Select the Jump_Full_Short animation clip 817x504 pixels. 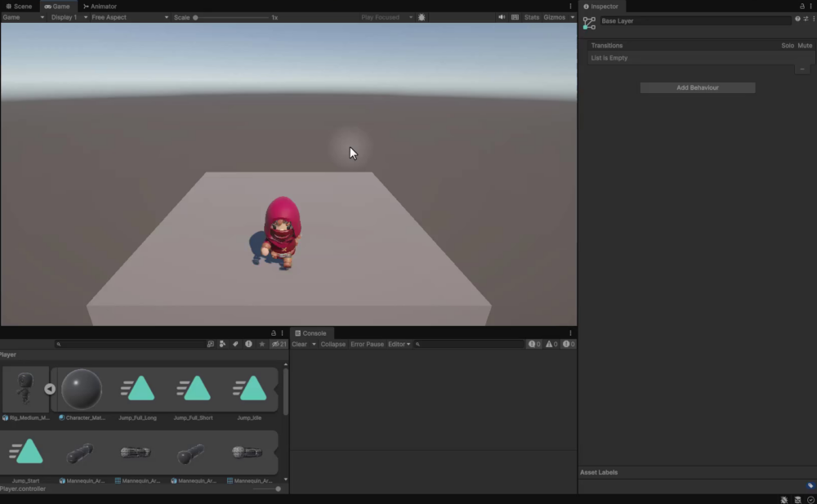194,389
